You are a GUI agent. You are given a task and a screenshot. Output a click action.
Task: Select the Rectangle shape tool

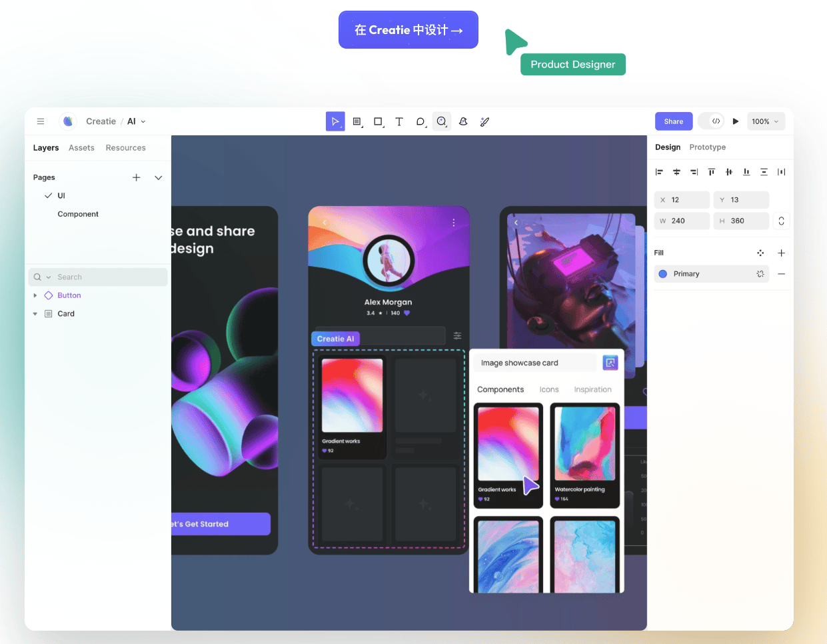(x=378, y=121)
